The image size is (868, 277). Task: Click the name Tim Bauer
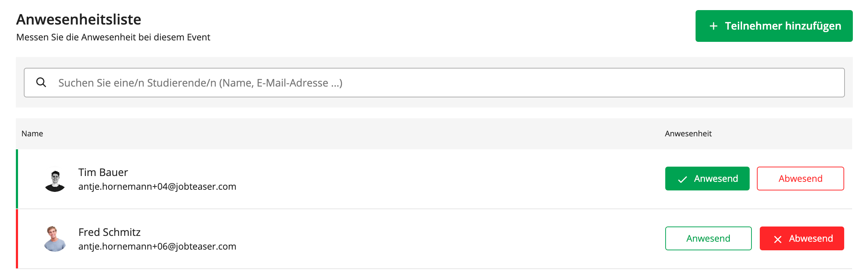(103, 172)
